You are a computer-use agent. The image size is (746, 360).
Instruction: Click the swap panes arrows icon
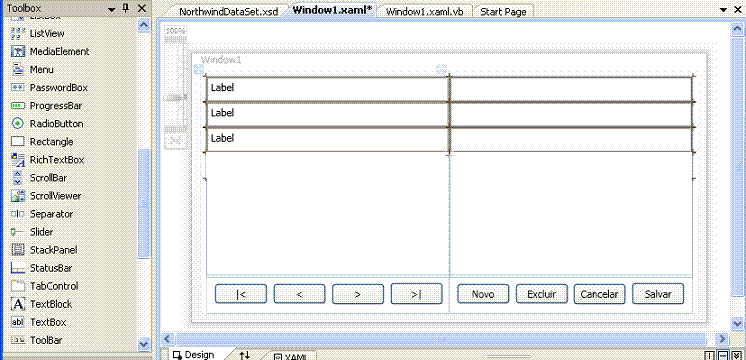pyautogui.click(x=244, y=355)
